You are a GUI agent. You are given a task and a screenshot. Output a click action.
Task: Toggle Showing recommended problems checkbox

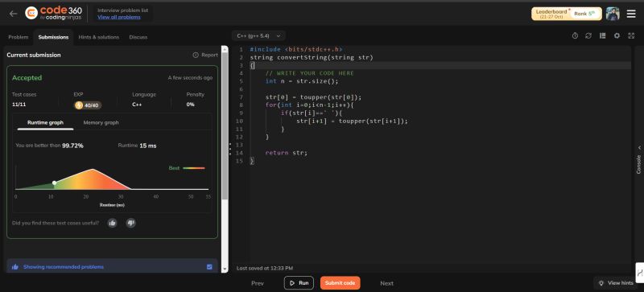click(209, 267)
